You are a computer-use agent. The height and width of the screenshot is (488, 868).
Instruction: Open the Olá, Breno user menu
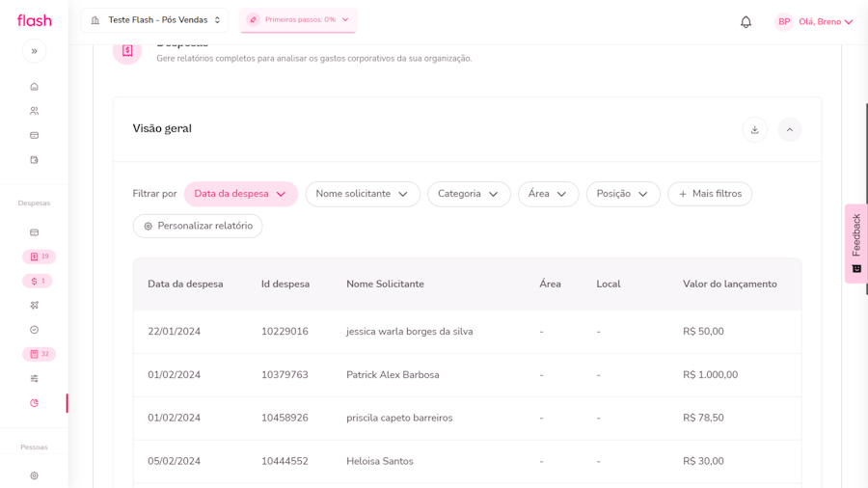coord(815,22)
